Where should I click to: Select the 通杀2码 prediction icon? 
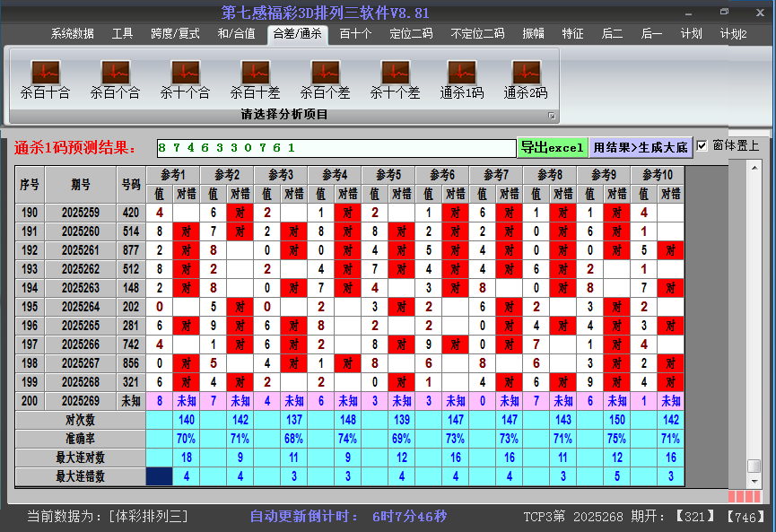(x=526, y=79)
